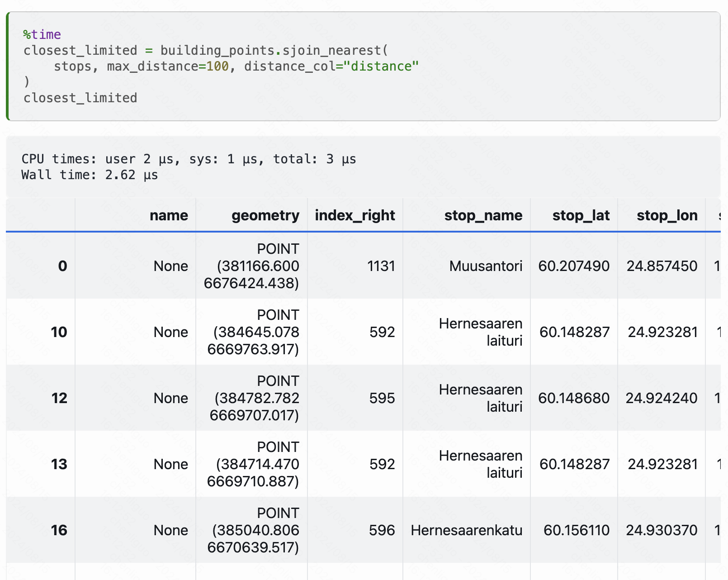Click the CPU times output line
The width and height of the screenshot is (728, 580).
[x=189, y=159]
